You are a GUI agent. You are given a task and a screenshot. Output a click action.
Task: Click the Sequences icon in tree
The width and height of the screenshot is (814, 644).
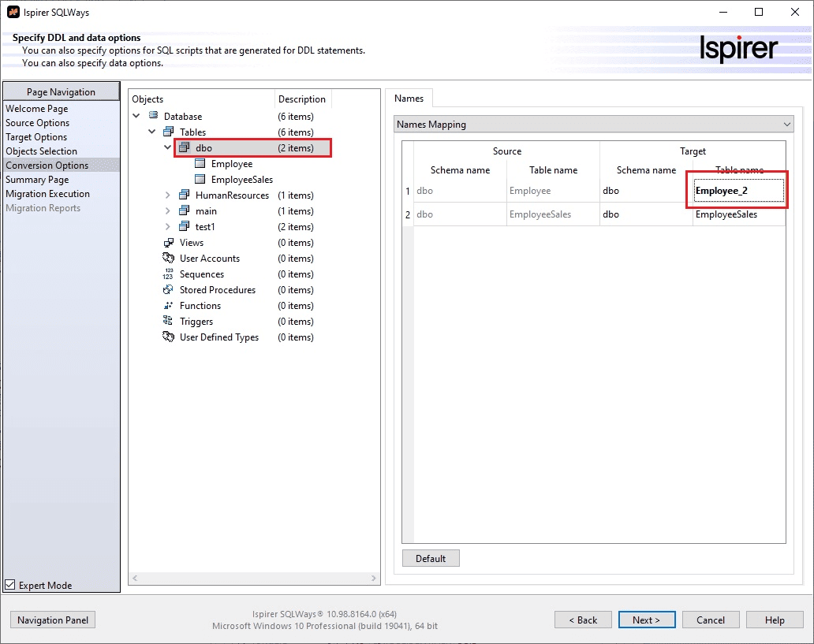pos(168,274)
